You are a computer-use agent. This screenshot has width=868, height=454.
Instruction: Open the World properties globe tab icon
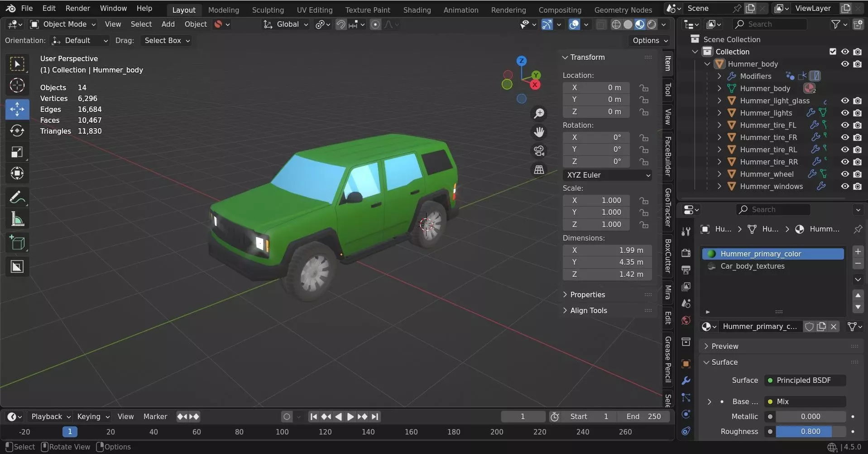click(686, 320)
